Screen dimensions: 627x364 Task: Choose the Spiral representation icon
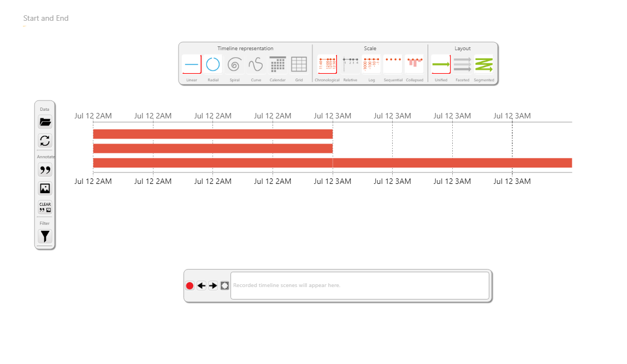(234, 64)
